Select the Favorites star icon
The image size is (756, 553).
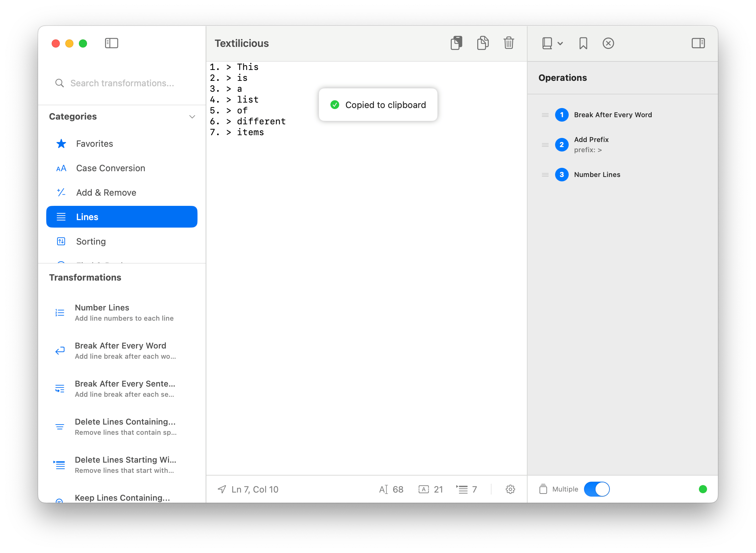(61, 143)
